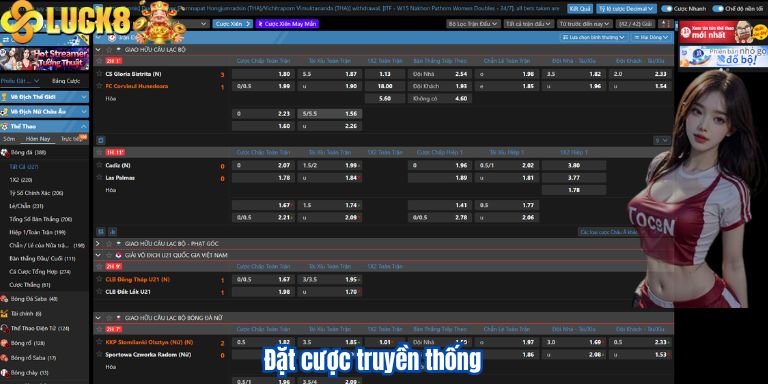Toggle the Chế độ nền tối dark mode switch
Image resolution: width=768 pixels, height=384 pixels.
click(x=718, y=9)
